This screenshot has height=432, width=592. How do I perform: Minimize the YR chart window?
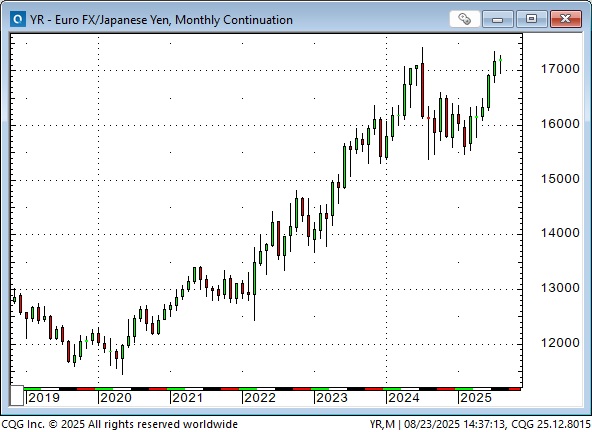coord(498,19)
